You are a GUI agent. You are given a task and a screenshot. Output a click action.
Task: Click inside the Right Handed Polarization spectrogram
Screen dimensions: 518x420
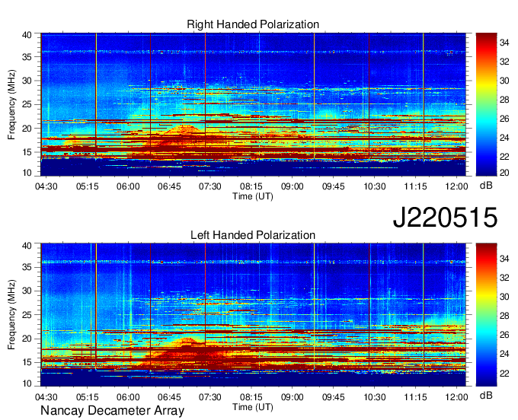pos(253,104)
